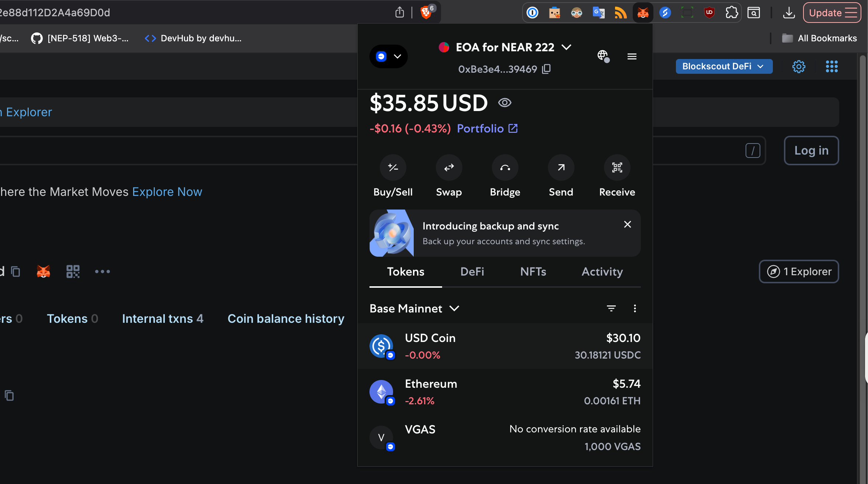Show address QR code on Blockscout page
The width and height of the screenshot is (868, 484).
click(73, 271)
